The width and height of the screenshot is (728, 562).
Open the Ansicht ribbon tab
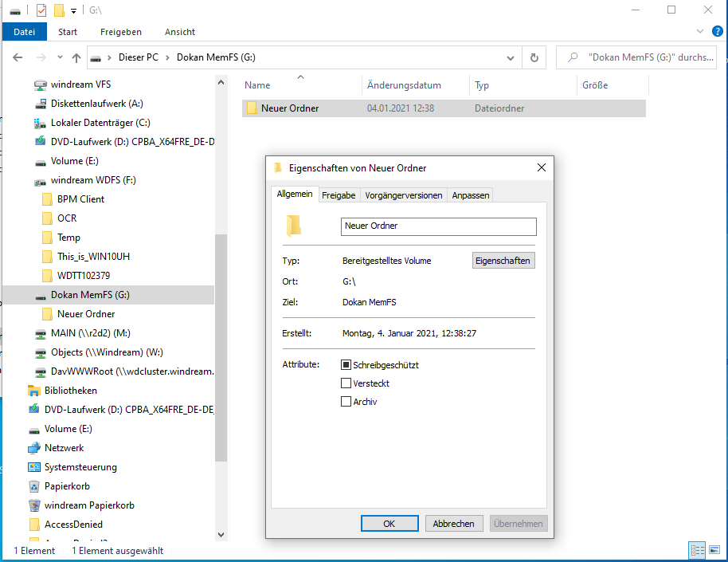click(x=179, y=31)
